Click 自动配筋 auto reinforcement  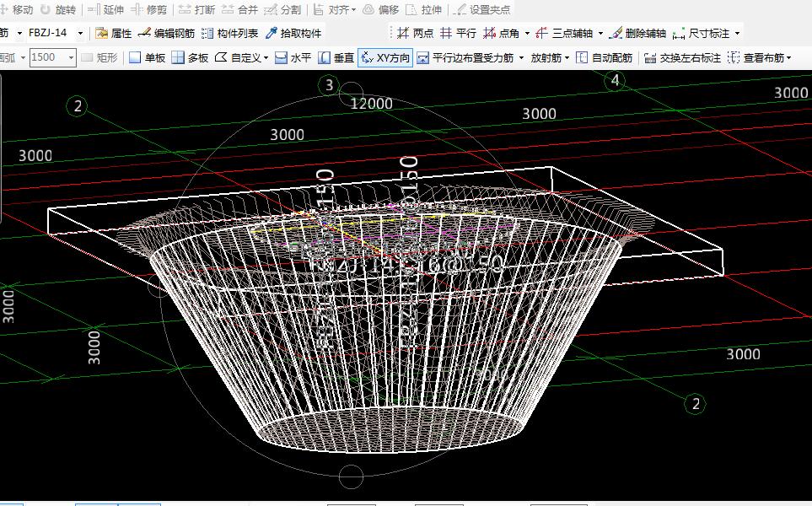(x=604, y=58)
